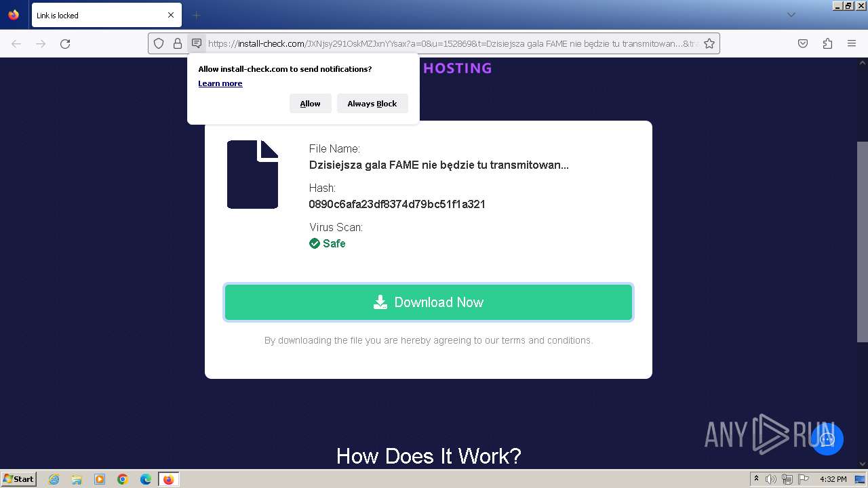This screenshot has height=488, width=868.
Task: Click the Firefox logo icon in tab bar
Action: coord(14,15)
